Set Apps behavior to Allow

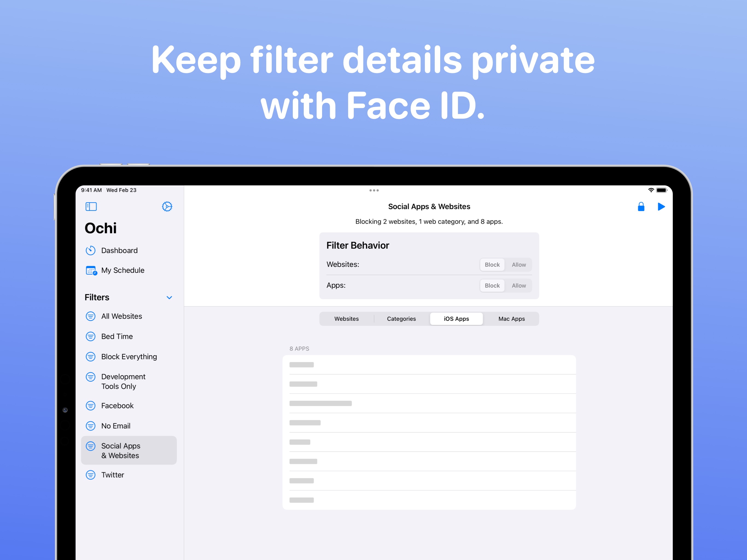(518, 285)
